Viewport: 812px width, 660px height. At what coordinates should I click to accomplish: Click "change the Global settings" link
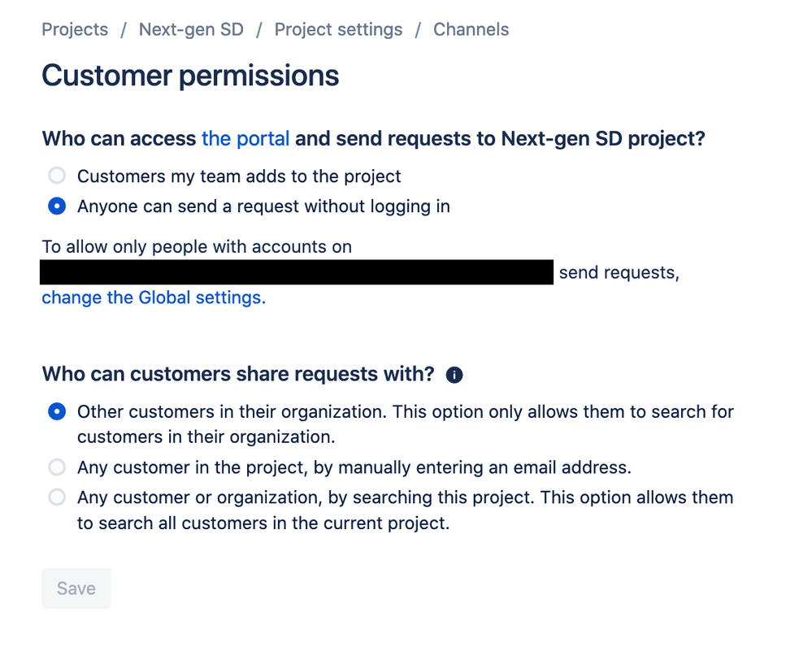[154, 297]
